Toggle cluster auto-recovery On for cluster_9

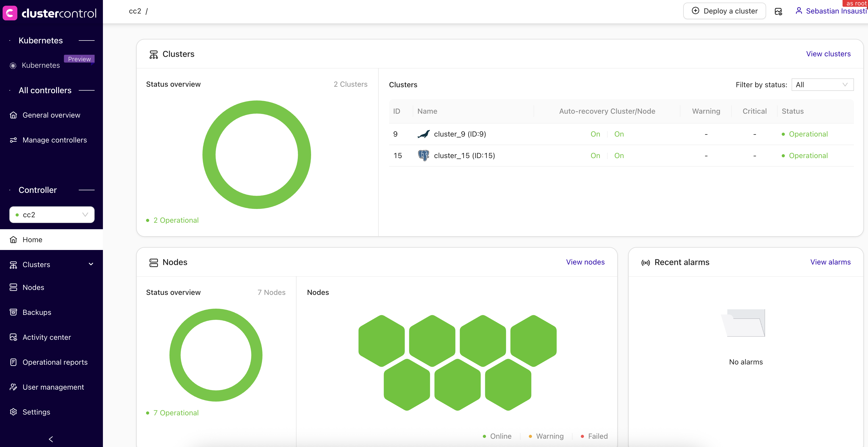(x=595, y=134)
